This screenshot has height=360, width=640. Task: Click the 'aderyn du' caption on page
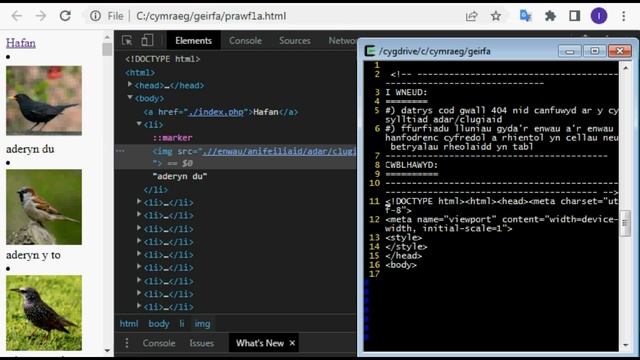pos(30,149)
